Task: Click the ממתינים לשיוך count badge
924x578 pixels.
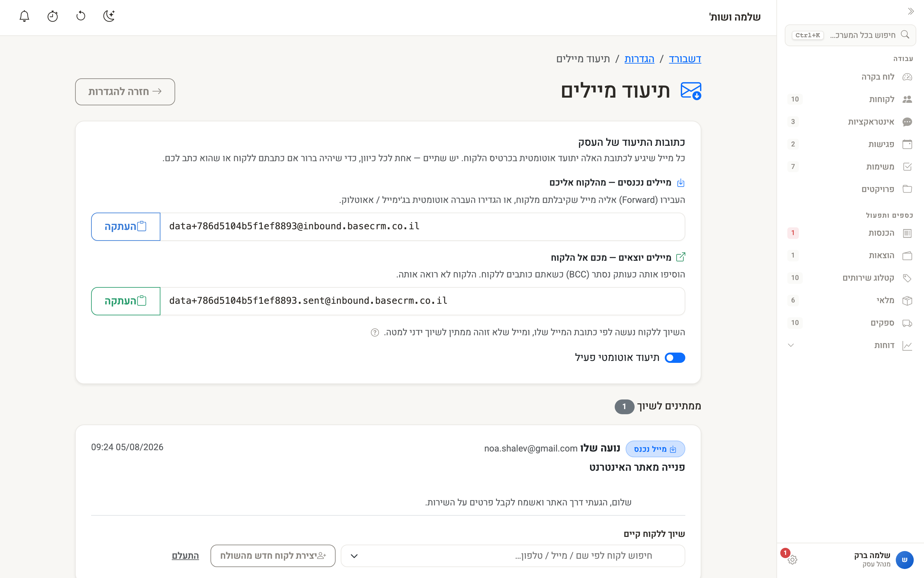Action: [x=624, y=407]
